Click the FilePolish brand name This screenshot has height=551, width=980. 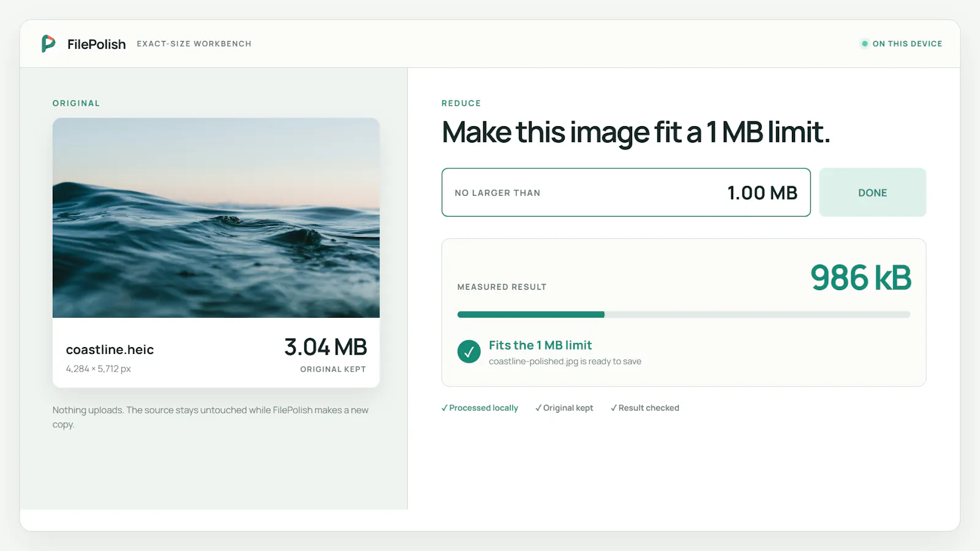coord(96,44)
